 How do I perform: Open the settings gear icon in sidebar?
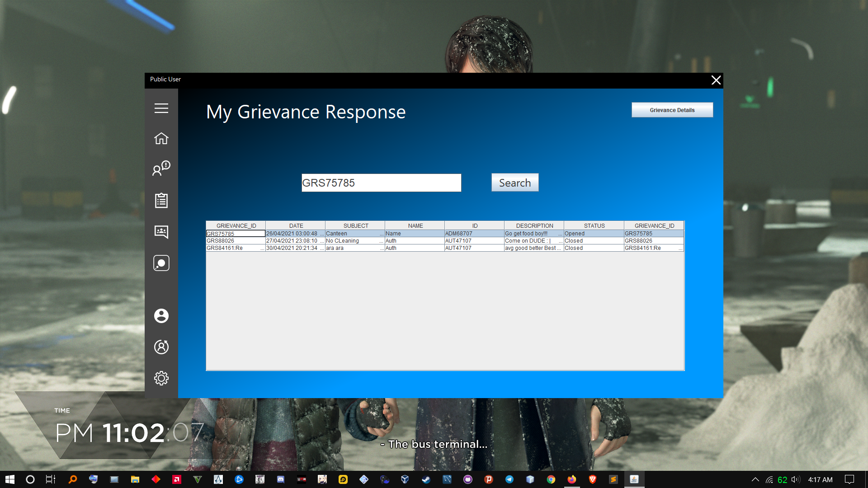[161, 378]
